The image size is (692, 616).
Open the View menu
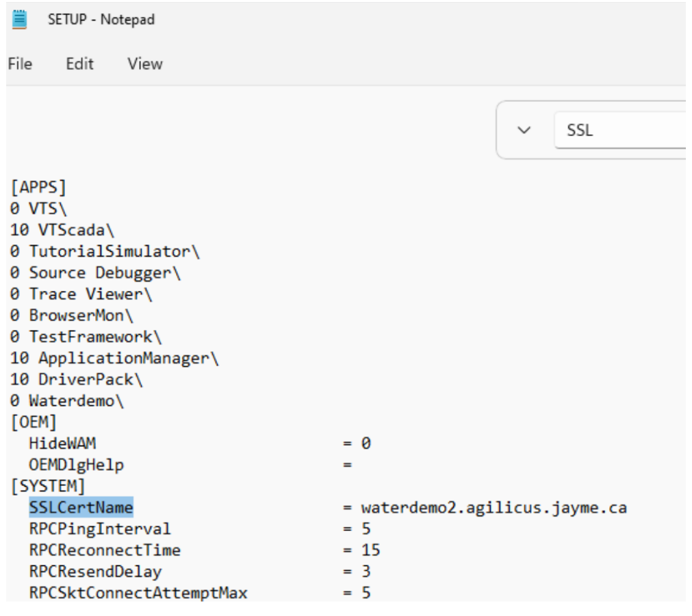click(144, 64)
